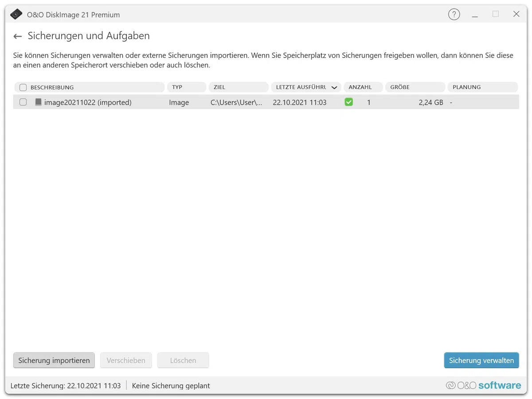
Task: Sort by the ZIEL column header
Action: pos(239,87)
